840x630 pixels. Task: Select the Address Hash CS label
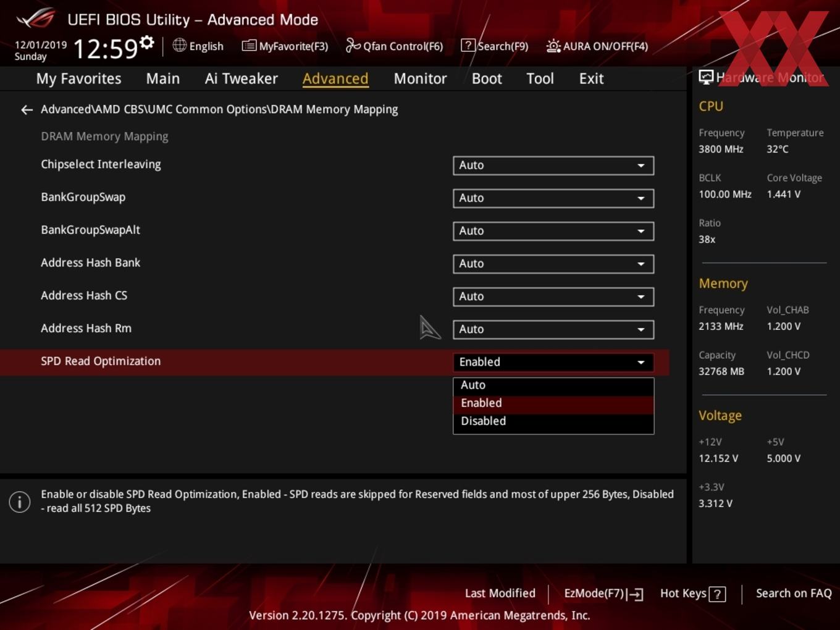tap(84, 295)
